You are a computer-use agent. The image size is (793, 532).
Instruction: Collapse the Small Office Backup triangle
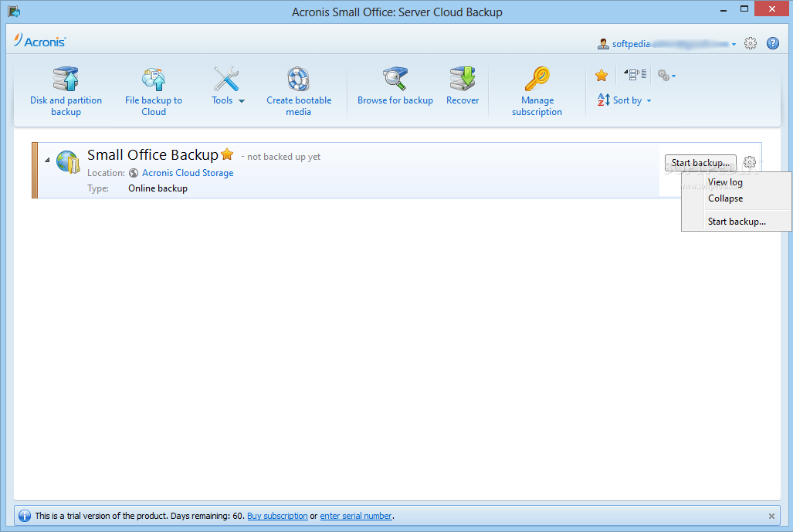click(47, 160)
